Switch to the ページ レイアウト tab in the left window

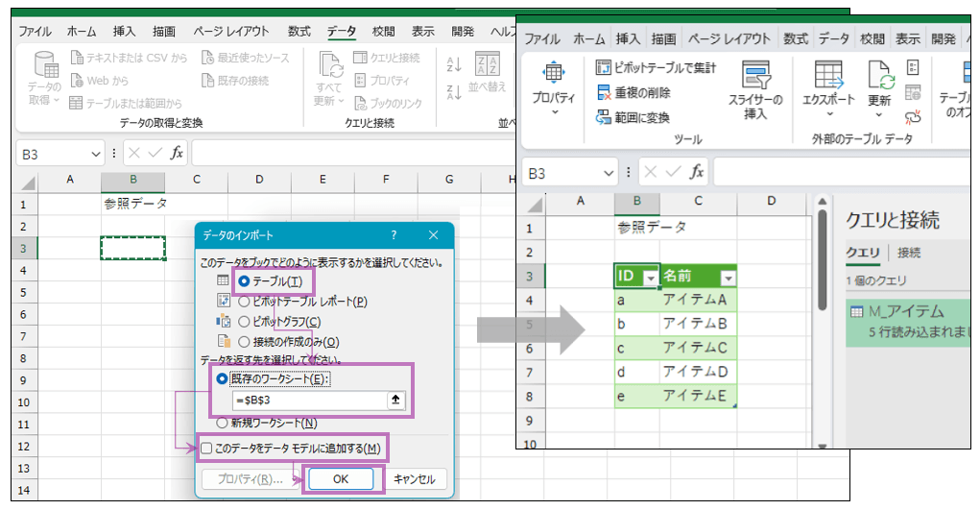[x=230, y=32]
